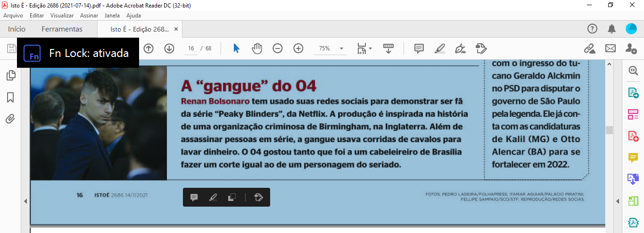Click the zoom in plus button
This screenshot has height=233, width=644.
298,48
